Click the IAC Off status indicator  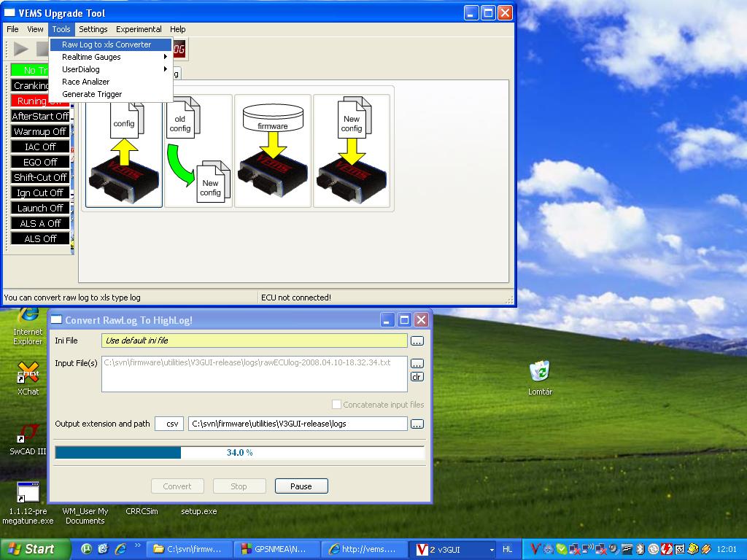click(41, 147)
